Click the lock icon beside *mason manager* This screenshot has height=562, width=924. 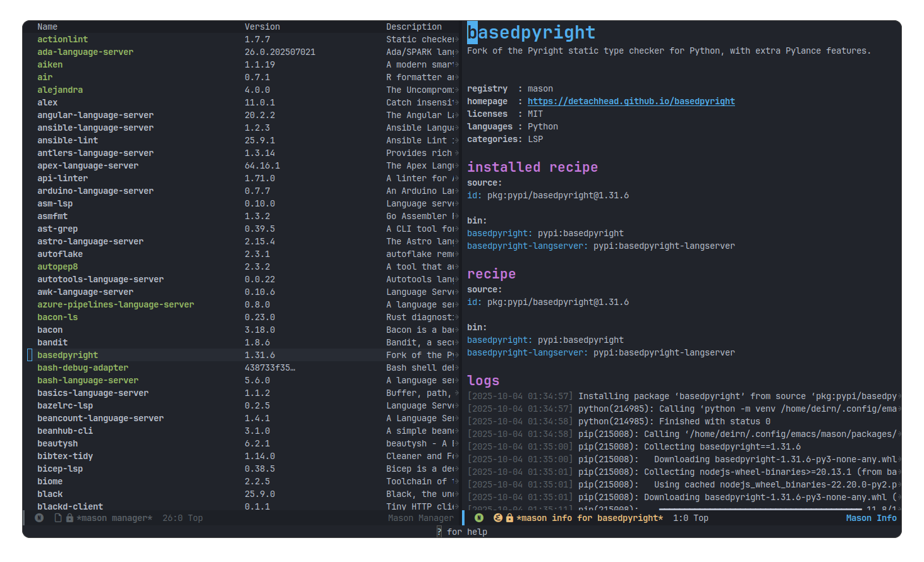click(70, 518)
